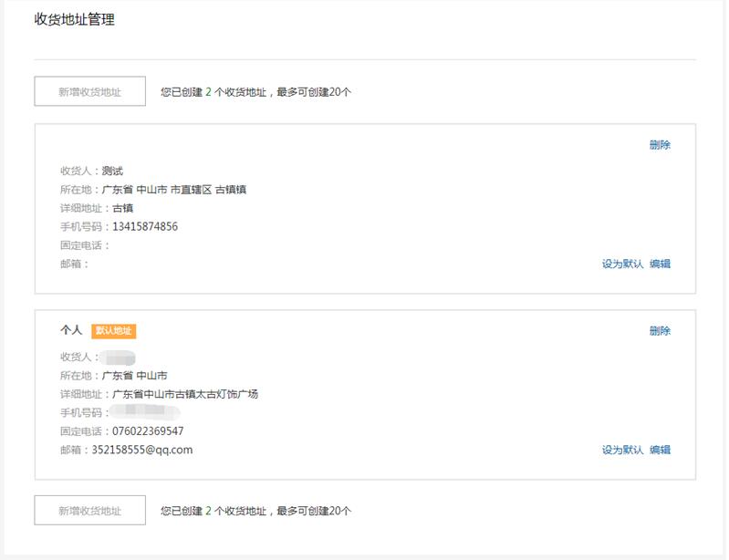Delete the 个人 default address

tap(660, 331)
